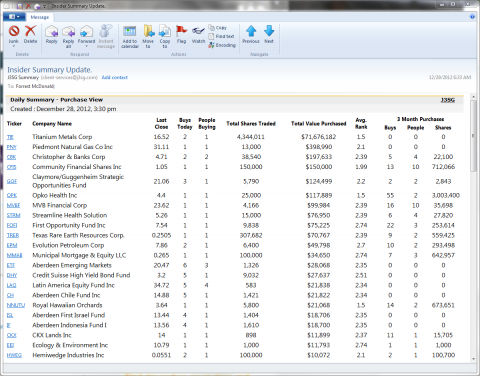The width and height of the screenshot is (480, 376).
Task: Open Encoding options
Action: point(222,45)
